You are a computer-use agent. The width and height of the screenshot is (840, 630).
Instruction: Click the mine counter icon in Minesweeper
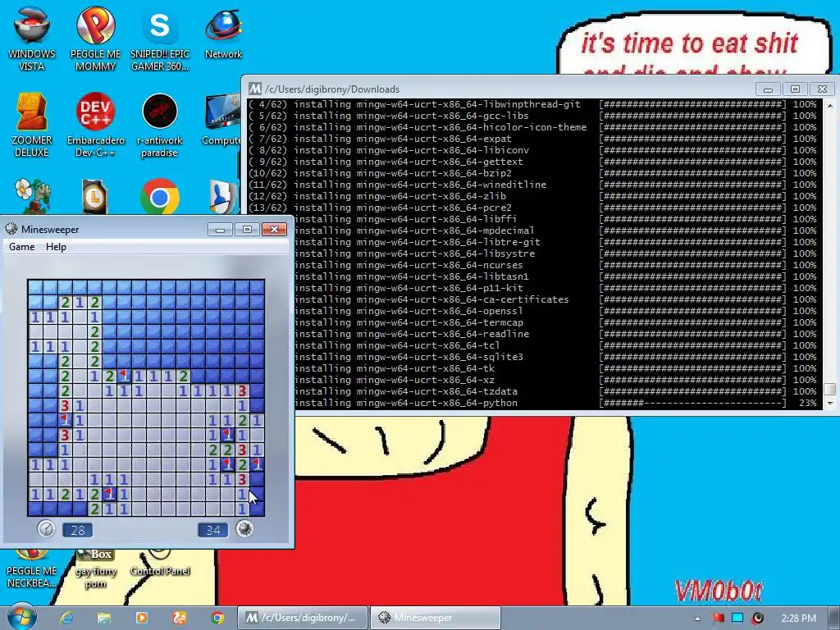(x=244, y=529)
